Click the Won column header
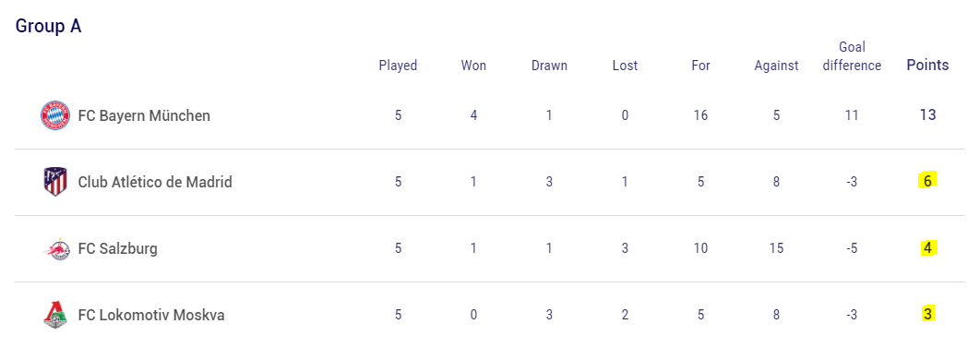The height and width of the screenshot is (360, 980). point(473,66)
